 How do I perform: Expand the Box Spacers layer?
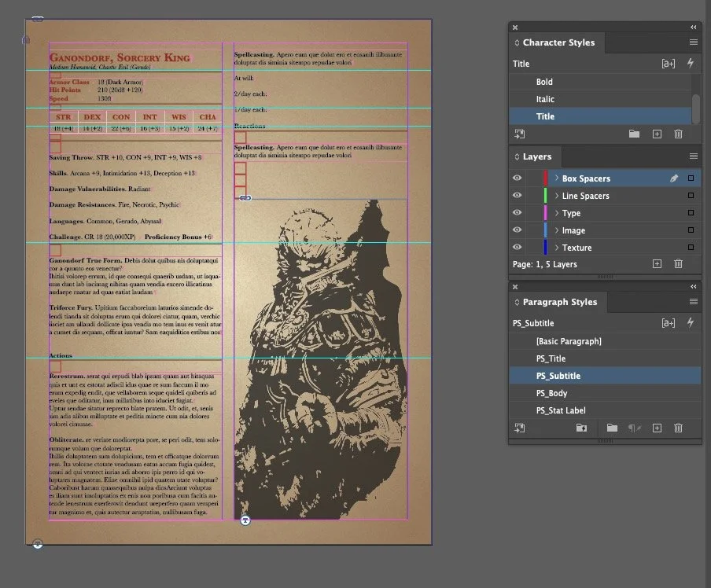click(x=556, y=178)
